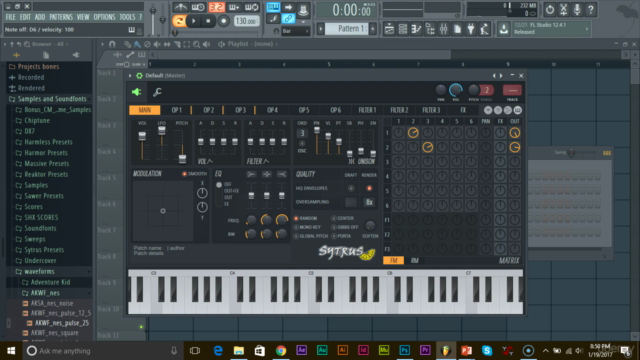Image resolution: width=640 pixels, height=360 pixels.
Task: Click the one-click audio recording microphone icon
Action: (x=577, y=9)
